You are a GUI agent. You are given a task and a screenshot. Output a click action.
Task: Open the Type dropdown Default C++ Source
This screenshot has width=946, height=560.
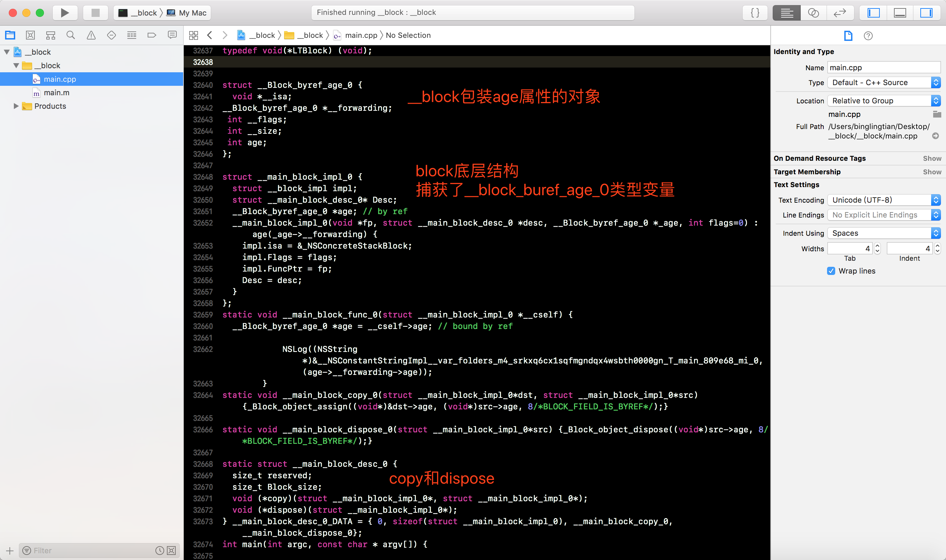884,83
